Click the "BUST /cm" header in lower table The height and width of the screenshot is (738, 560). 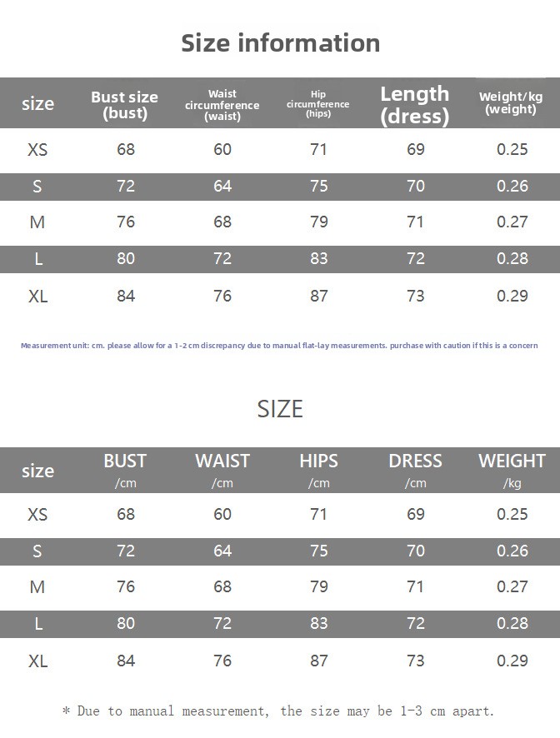point(125,470)
